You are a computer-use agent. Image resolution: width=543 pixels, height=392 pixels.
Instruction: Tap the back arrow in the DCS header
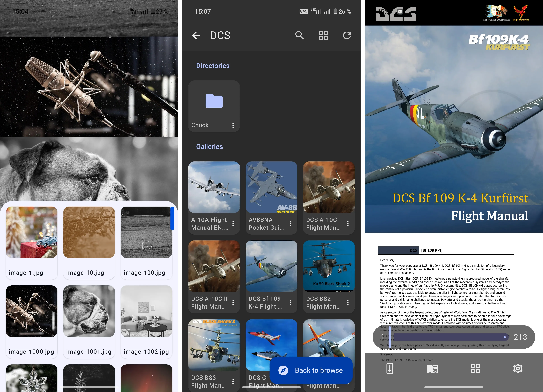196,35
